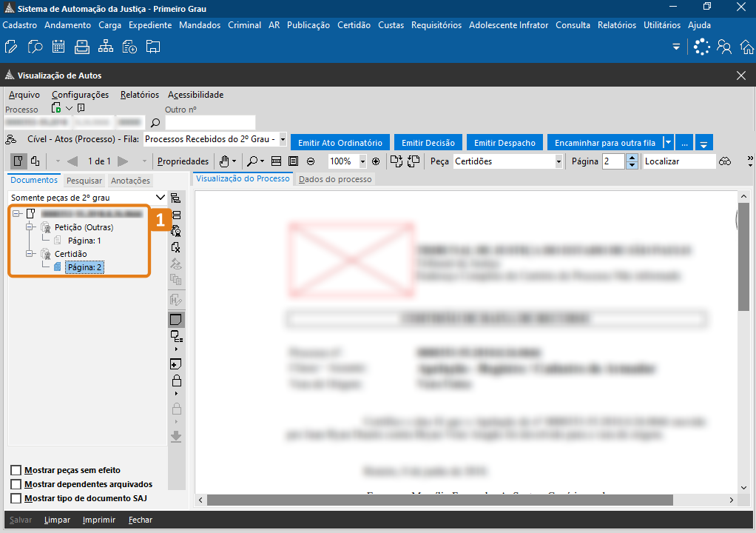Screen dimensions: 756x533
Task: Click the certificate seal icon in the vertical toolbar
Action: click(176, 231)
